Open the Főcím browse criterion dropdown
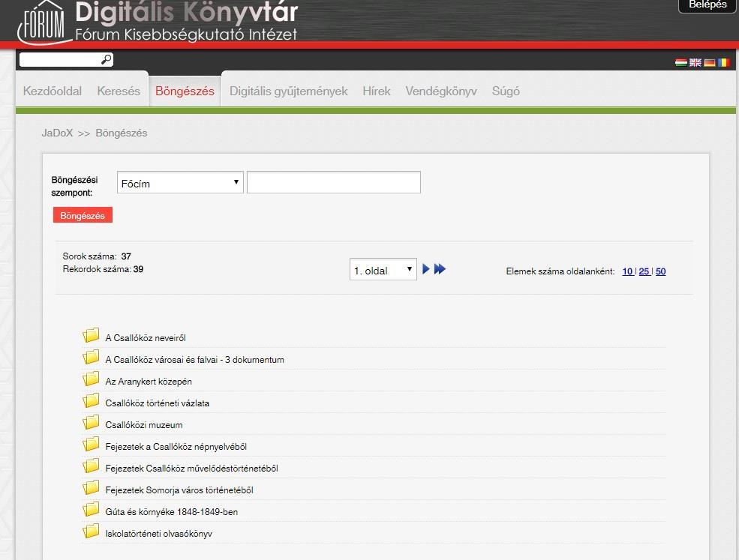 point(180,182)
